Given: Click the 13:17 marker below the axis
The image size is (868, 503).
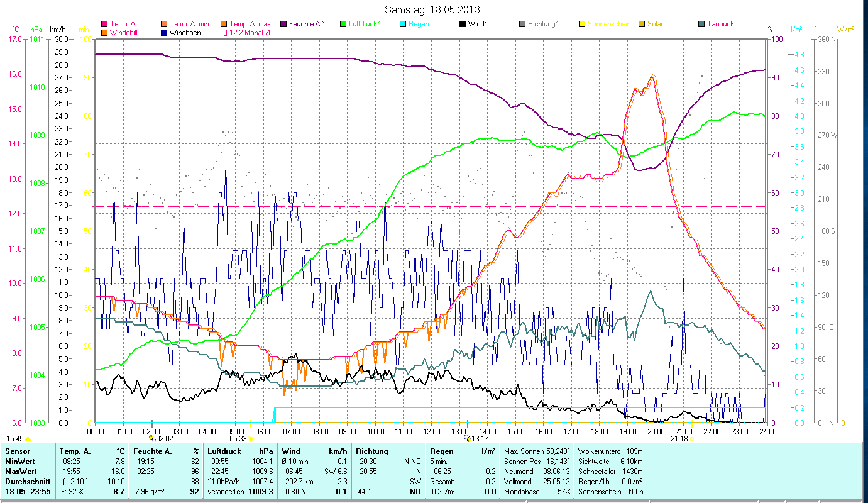Looking at the screenshot, I should (x=480, y=439).
